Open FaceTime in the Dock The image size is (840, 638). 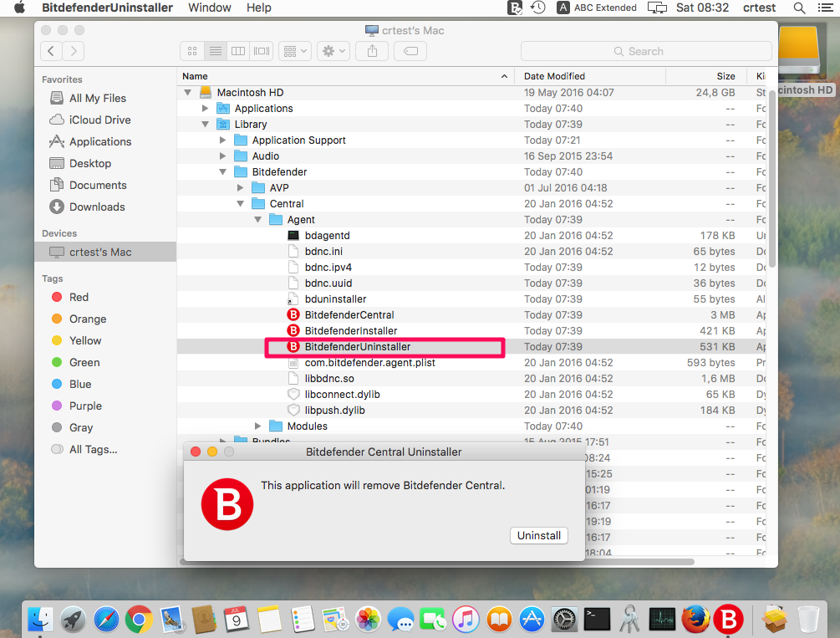click(x=434, y=620)
